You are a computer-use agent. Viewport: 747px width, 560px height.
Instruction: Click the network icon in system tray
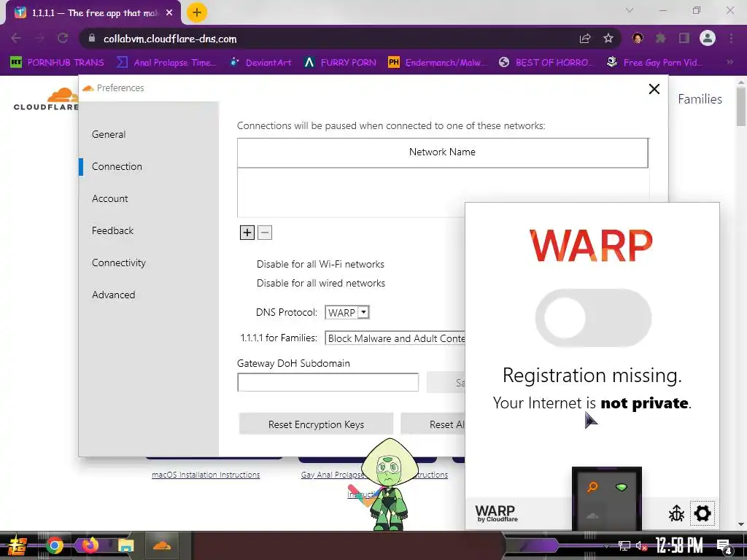click(x=624, y=545)
